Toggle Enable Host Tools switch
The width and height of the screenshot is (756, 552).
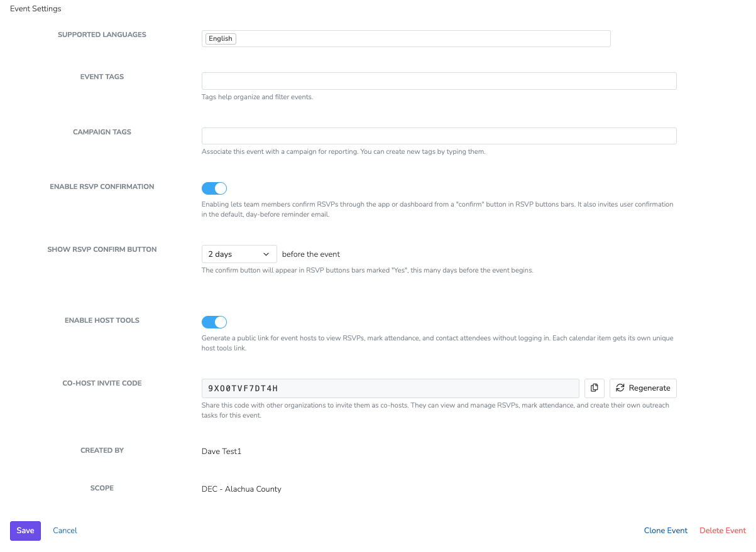click(x=214, y=322)
